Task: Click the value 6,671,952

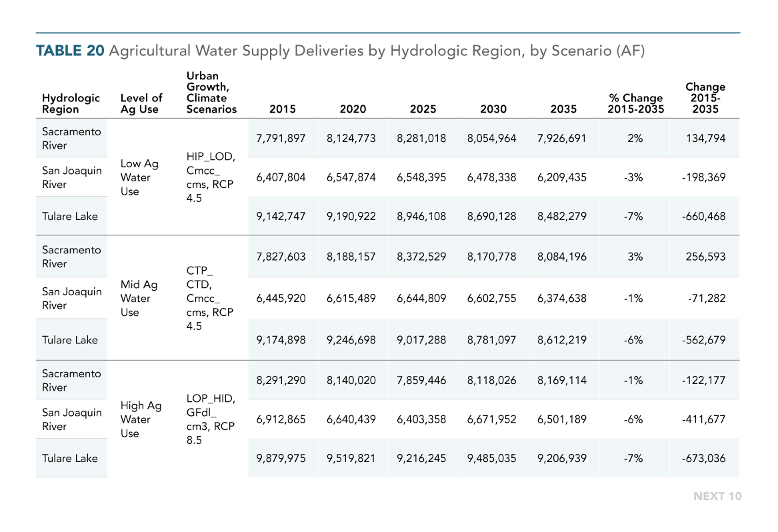Action: pyautogui.click(x=492, y=420)
